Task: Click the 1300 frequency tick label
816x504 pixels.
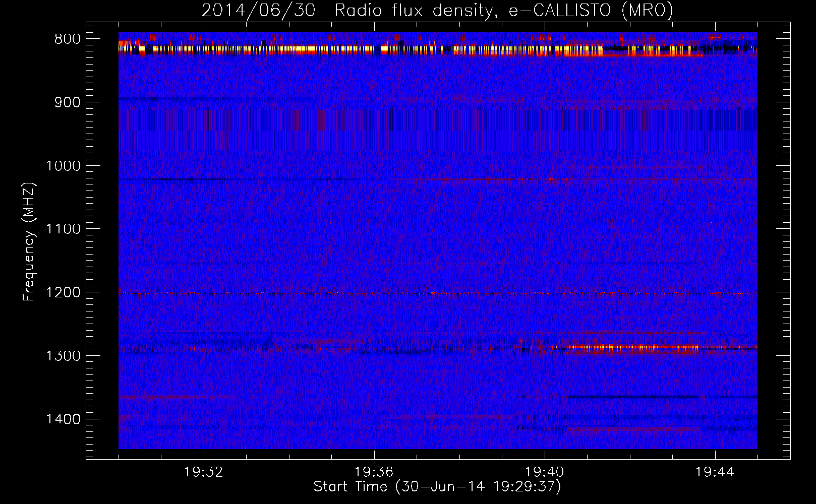Action: click(63, 356)
